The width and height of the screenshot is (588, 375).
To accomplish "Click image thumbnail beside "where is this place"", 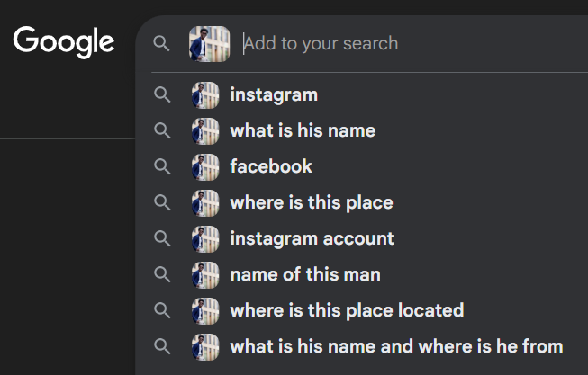I will (205, 202).
